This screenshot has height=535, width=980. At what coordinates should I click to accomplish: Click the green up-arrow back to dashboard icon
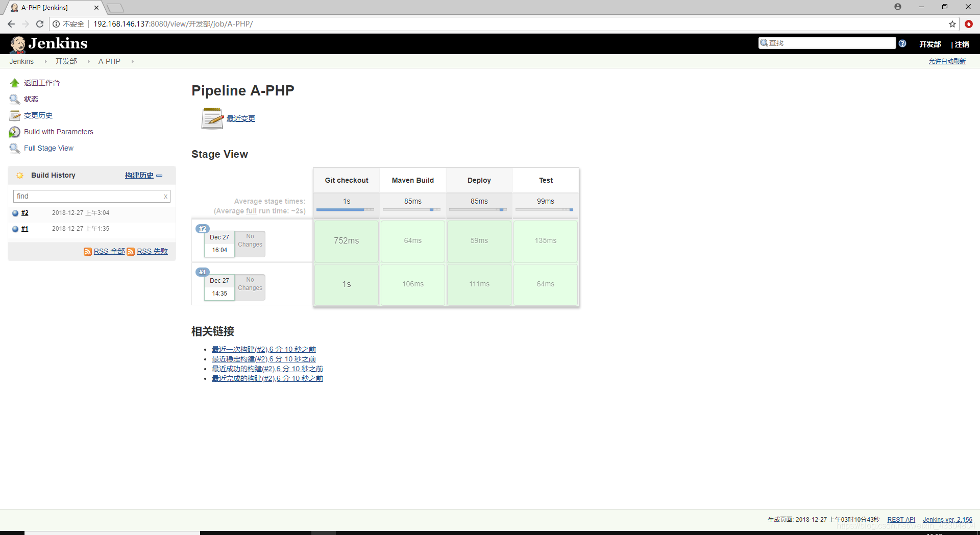15,83
